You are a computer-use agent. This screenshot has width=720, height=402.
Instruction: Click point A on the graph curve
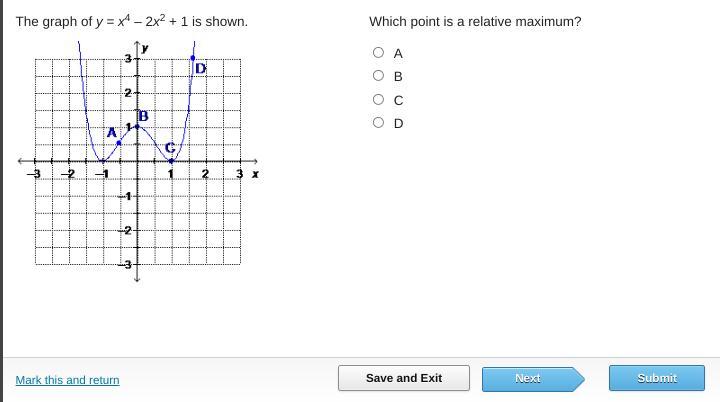pyautogui.click(x=120, y=143)
